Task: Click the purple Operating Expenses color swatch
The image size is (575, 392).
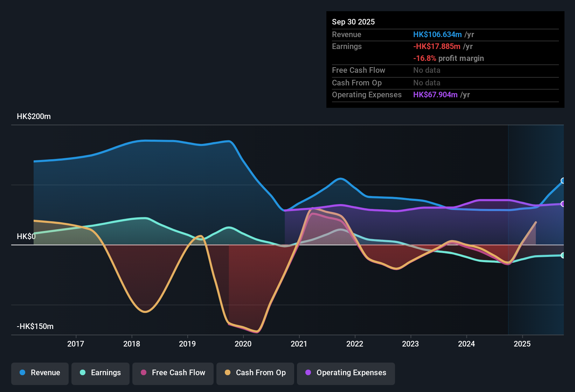Action: coord(308,373)
